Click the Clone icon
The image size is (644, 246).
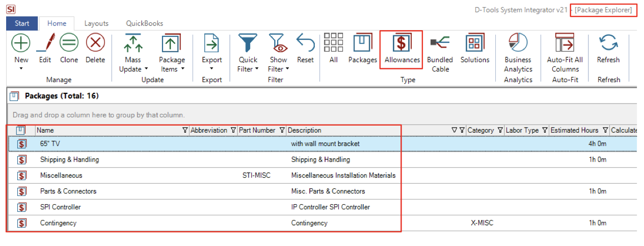pyautogui.click(x=69, y=42)
